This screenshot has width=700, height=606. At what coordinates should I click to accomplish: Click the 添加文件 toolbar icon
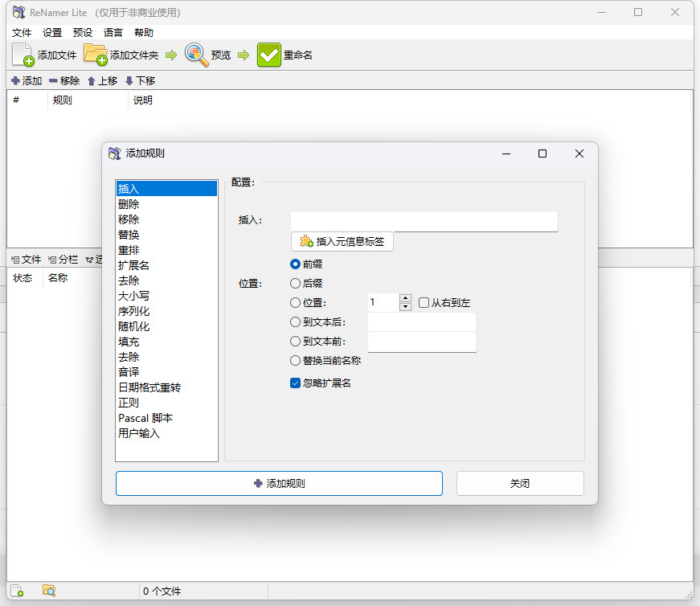point(23,55)
